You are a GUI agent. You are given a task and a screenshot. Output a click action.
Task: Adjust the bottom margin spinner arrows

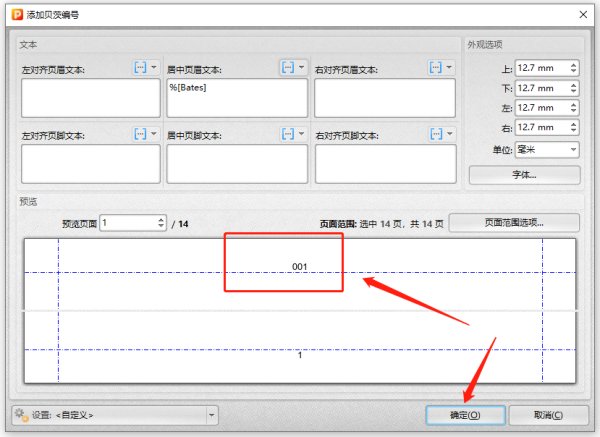[x=573, y=88]
